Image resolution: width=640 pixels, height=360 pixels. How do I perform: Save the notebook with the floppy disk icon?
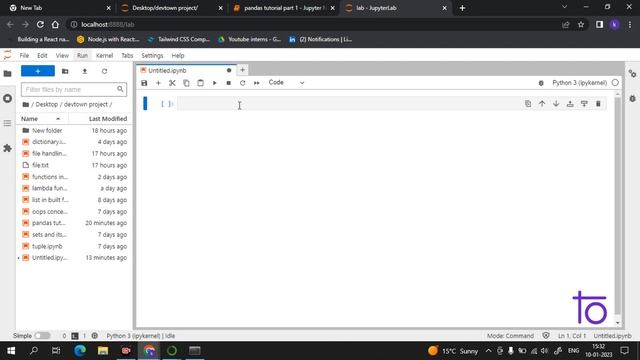[x=144, y=83]
